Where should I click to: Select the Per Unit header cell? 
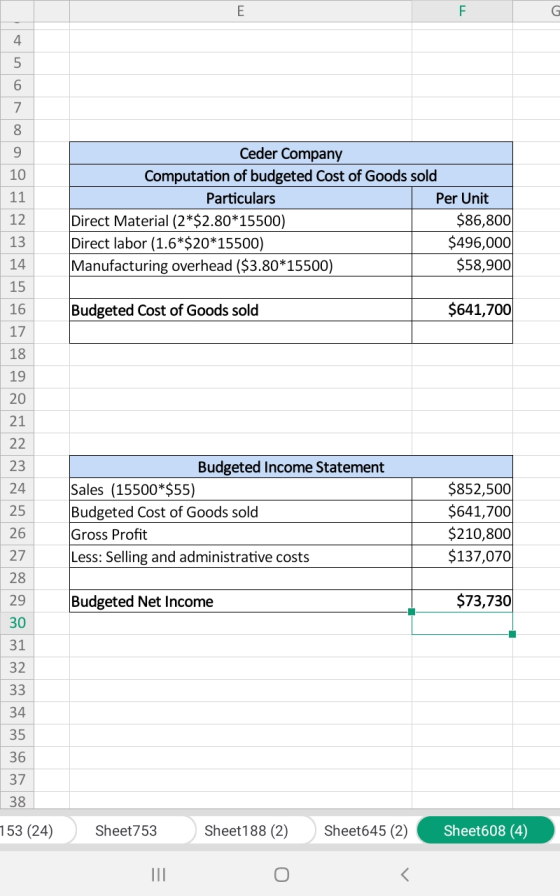coord(462,198)
